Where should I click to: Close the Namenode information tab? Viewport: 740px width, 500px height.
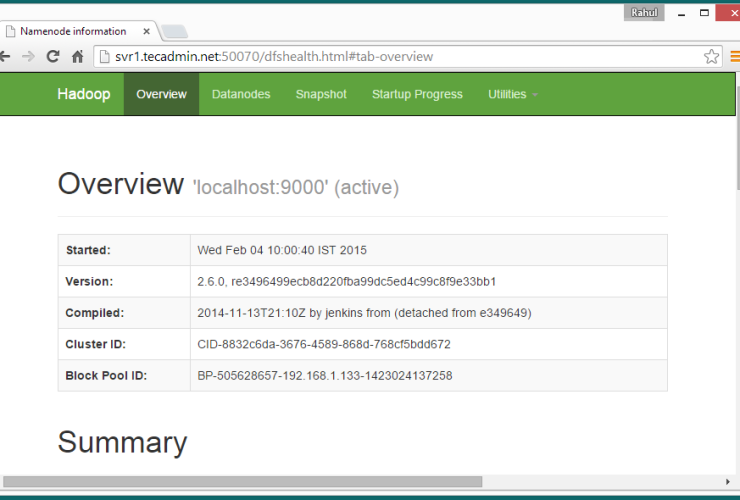[147, 31]
